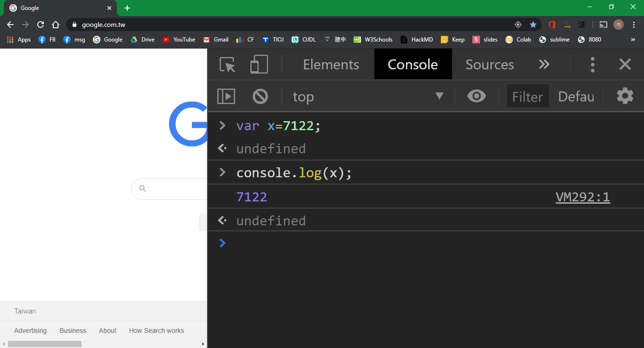The height and width of the screenshot is (348, 644).
Task: Open the cast media icon
Action: click(603, 25)
